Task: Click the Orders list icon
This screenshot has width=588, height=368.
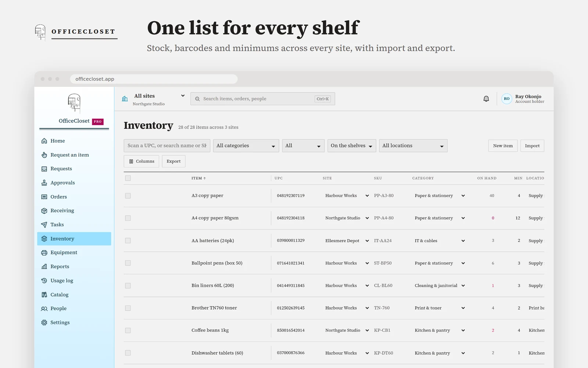Action: coord(44,197)
